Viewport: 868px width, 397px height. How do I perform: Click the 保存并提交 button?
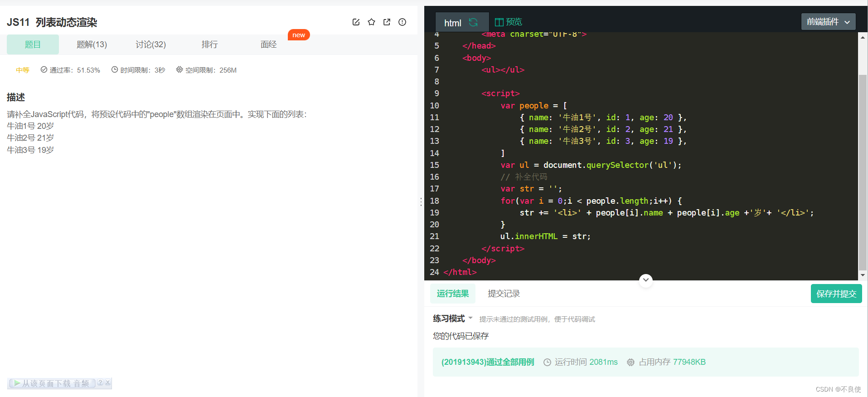coord(836,294)
